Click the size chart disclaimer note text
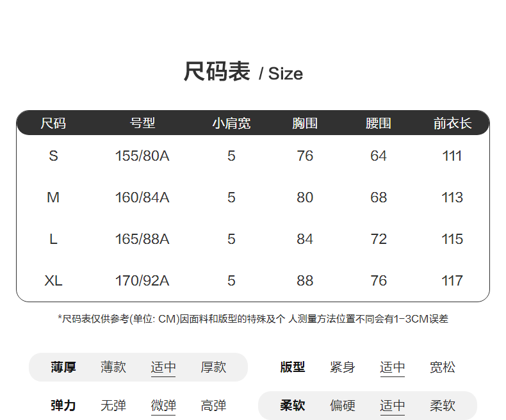The image size is (506, 420). 253,319
